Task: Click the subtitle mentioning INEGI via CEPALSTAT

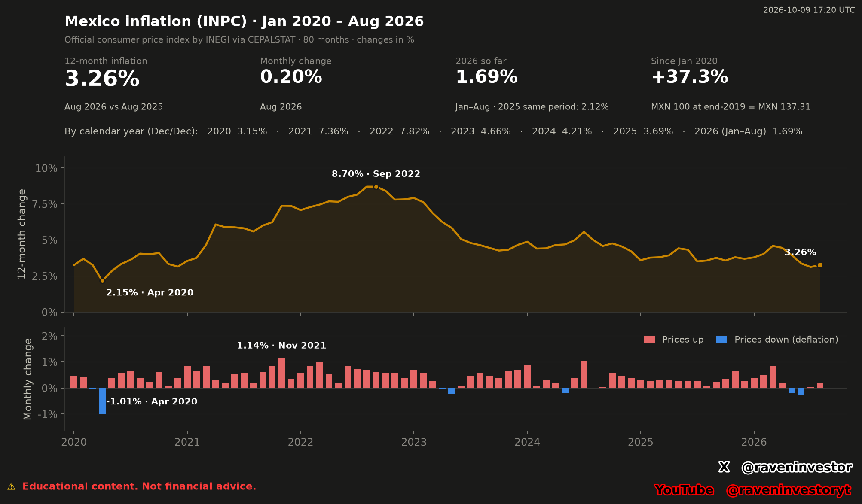Action: pyautogui.click(x=239, y=40)
